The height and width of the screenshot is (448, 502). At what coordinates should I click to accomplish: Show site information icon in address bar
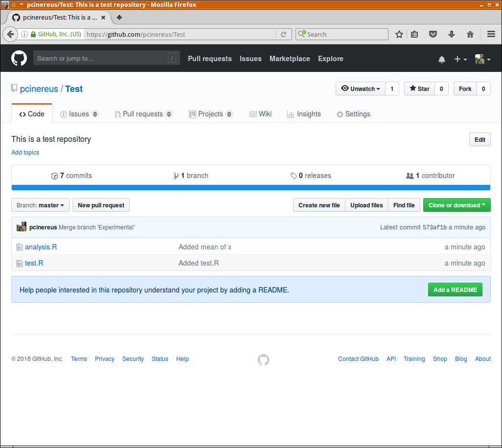(x=24, y=34)
